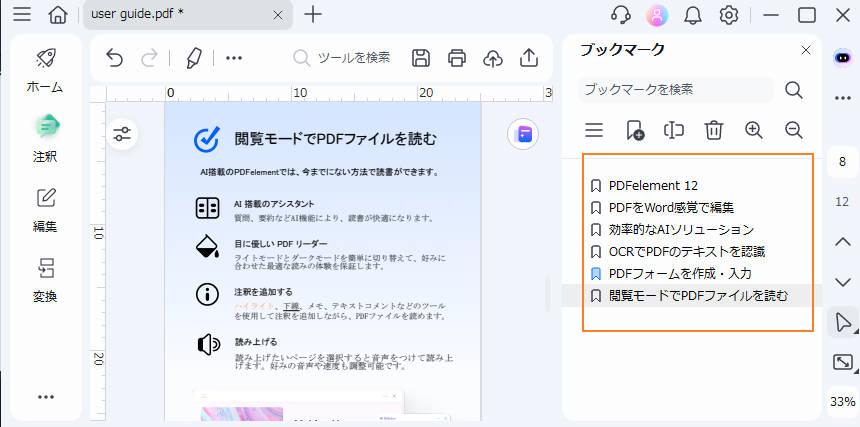Screen dimensions: 860x427
Task: Switch to the 編集 tool
Action: (x=45, y=210)
